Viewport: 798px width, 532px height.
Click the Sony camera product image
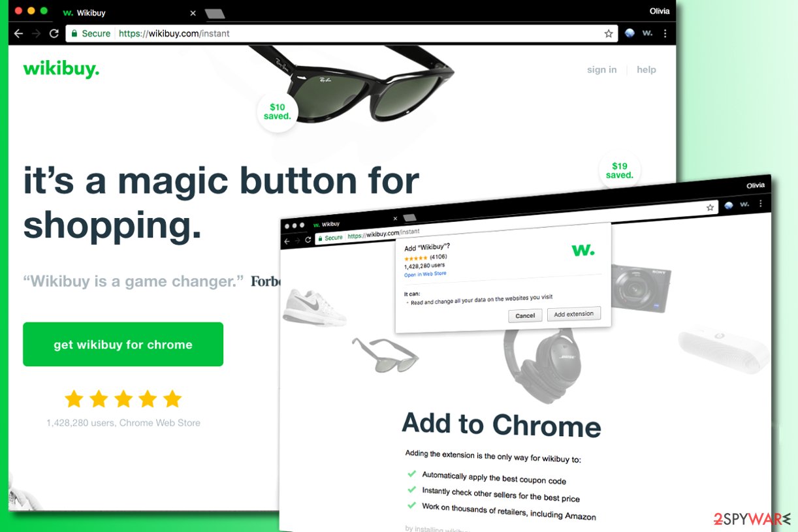(x=642, y=287)
